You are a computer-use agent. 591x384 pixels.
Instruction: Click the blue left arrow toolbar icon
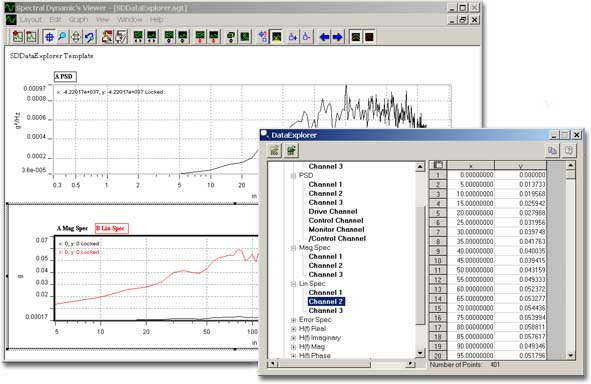[324, 37]
